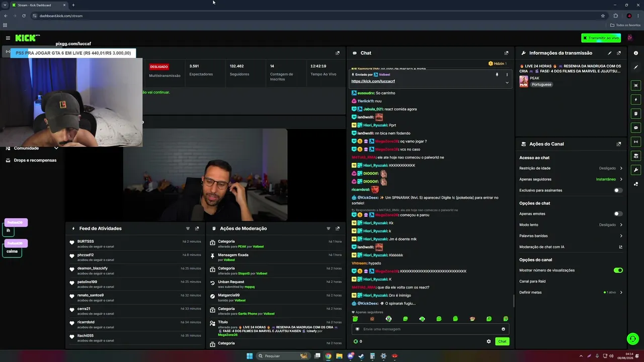The width and height of the screenshot is (644, 362).
Task: Open Steam from the taskbar
Action: click(361, 356)
